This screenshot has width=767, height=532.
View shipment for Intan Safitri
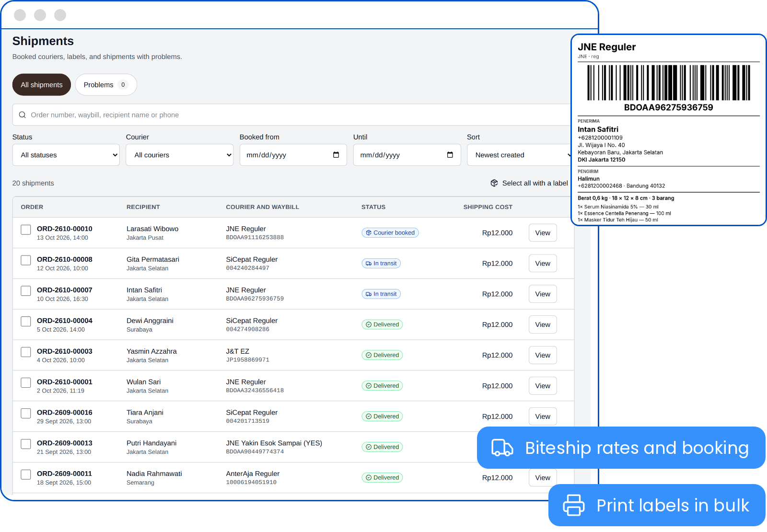pos(543,294)
